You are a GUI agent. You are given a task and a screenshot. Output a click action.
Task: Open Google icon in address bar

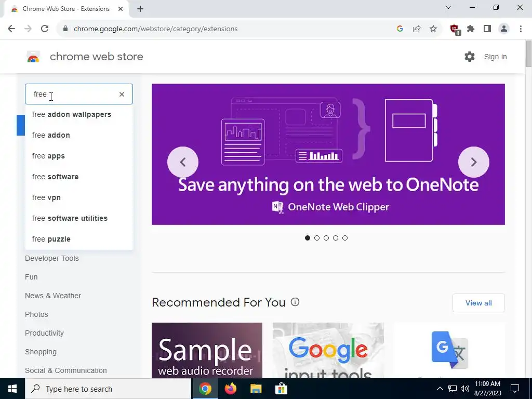pos(400,29)
